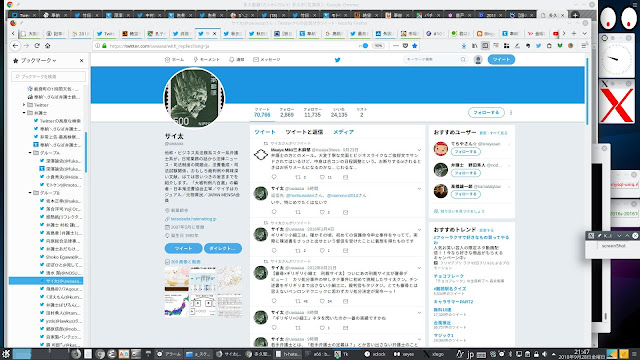Open モーメント in Twitter navigation

[x=207, y=60]
